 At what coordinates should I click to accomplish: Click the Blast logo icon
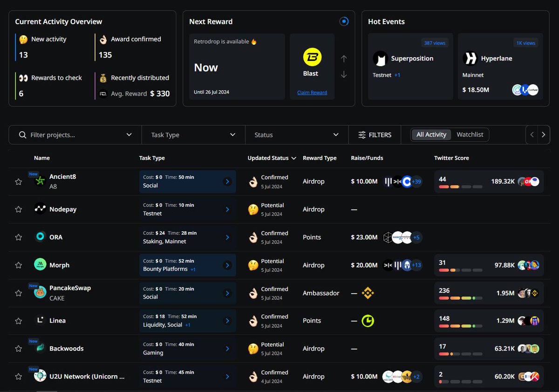coord(312,58)
